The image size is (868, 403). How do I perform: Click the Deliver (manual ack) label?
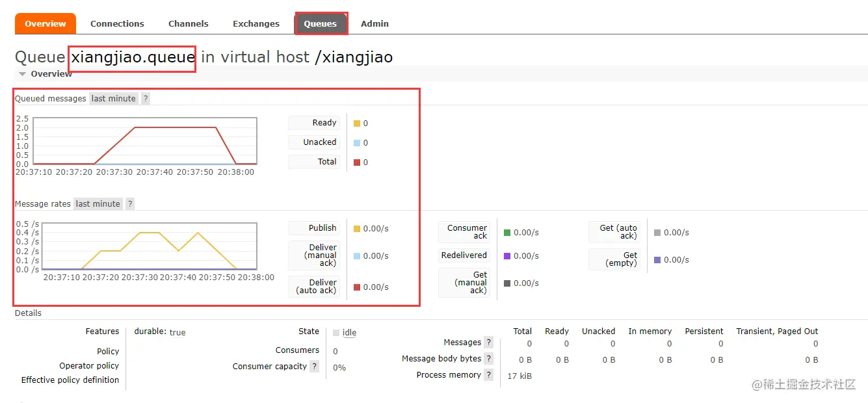click(314, 255)
